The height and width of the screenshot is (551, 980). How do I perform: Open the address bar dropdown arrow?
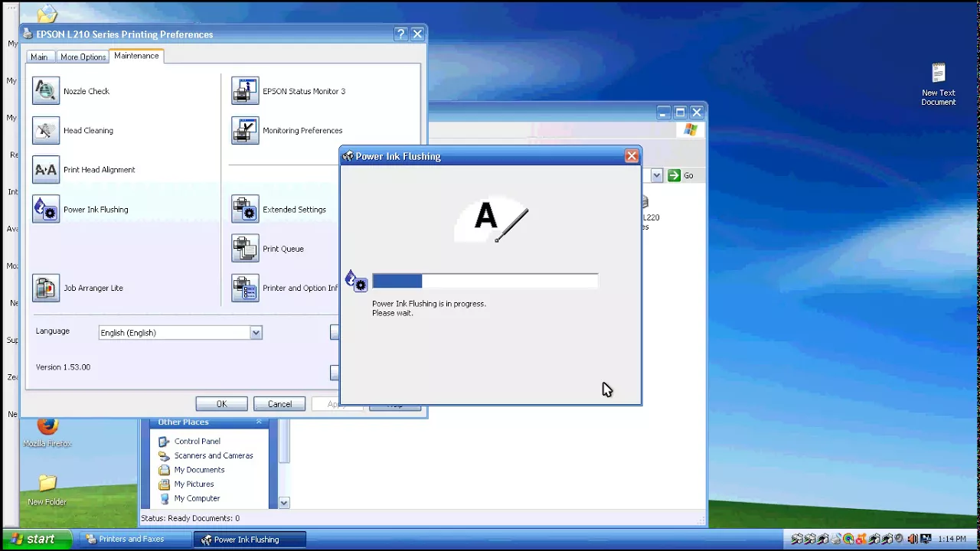coord(657,175)
